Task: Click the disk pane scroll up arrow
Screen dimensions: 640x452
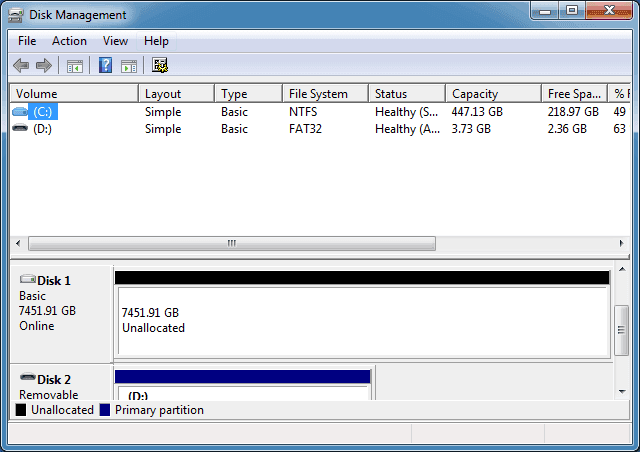Action: coord(622,269)
